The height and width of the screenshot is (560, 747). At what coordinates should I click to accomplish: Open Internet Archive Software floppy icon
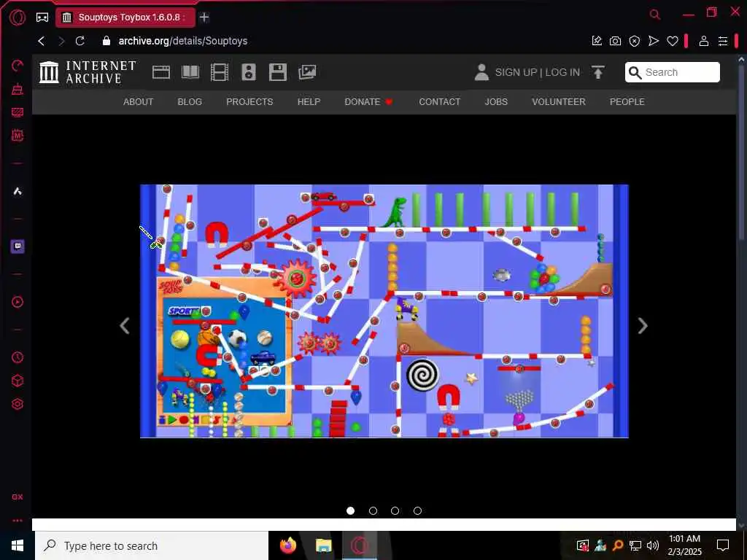[x=278, y=72]
